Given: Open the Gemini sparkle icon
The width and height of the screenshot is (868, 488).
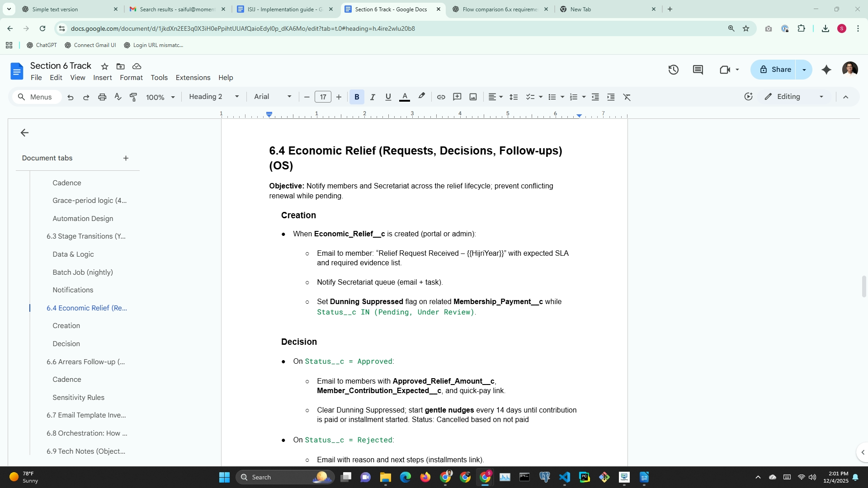Looking at the screenshot, I should click(x=826, y=70).
